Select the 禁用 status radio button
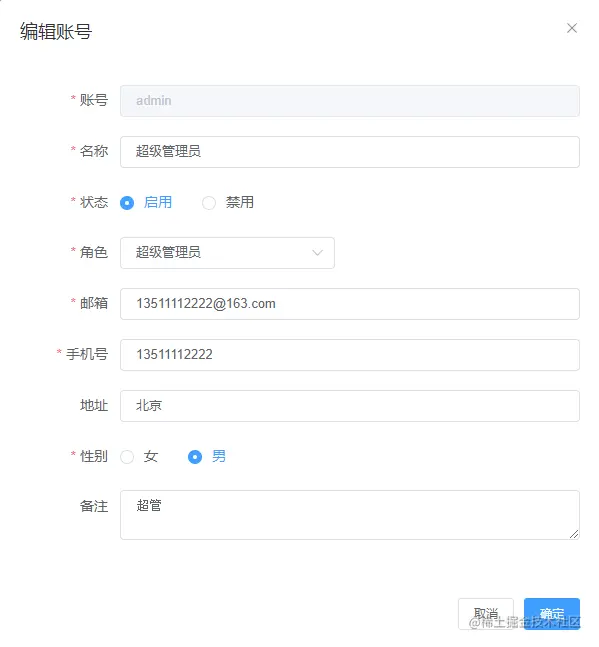 (x=209, y=203)
